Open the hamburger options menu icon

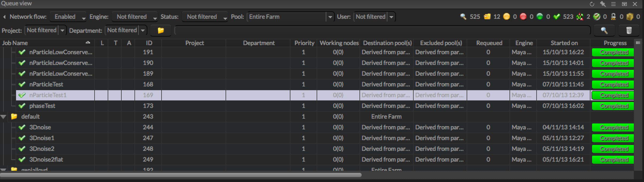coord(613,4)
